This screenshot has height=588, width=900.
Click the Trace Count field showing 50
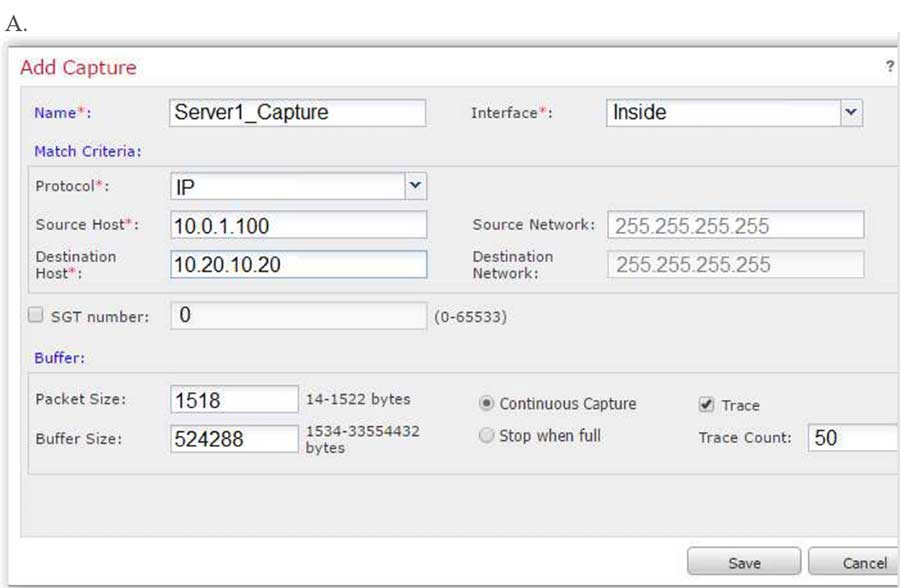852,438
